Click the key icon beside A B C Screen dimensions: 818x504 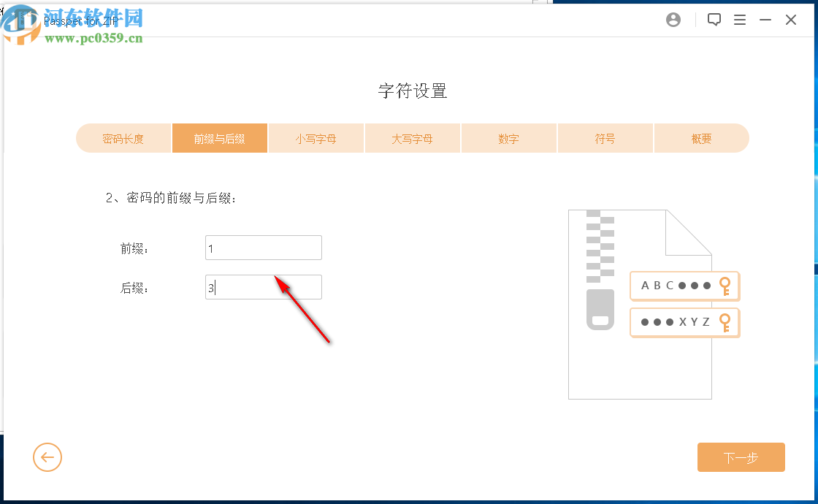pyautogui.click(x=725, y=286)
